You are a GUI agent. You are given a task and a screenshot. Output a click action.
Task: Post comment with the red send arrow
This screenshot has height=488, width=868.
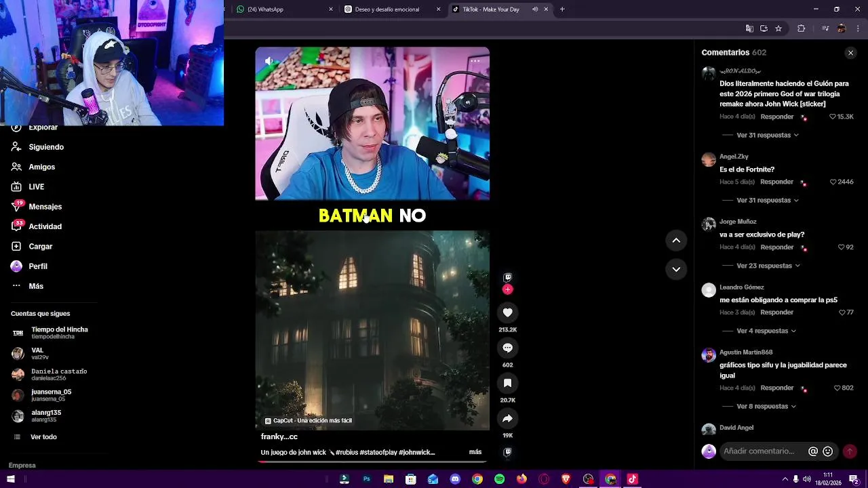(x=850, y=451)
